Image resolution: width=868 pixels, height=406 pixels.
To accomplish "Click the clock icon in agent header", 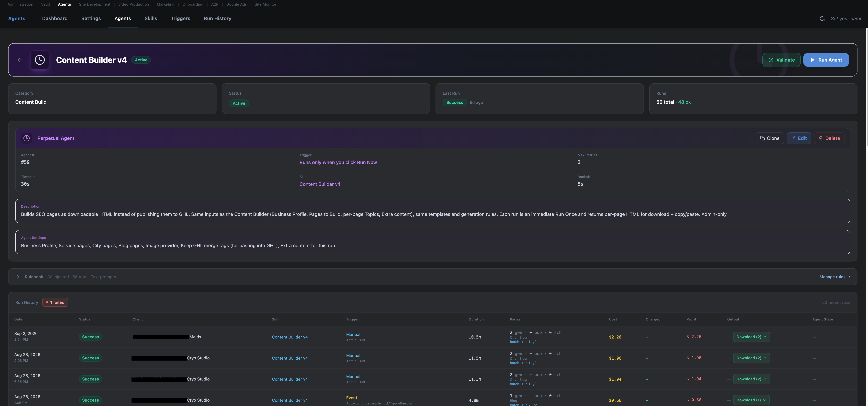I will [x=40, y=60].
